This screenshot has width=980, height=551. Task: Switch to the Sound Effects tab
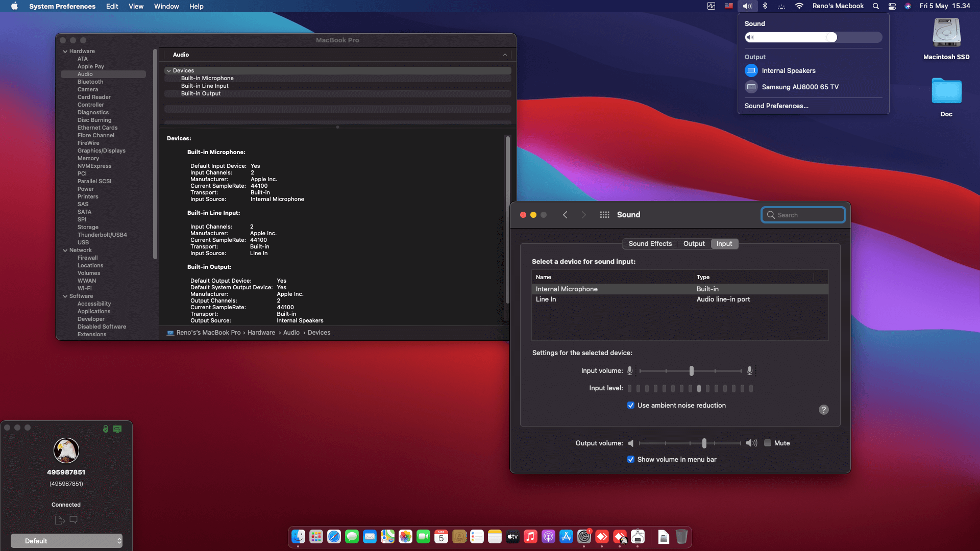pyautogui.click(x=650, y=243)
